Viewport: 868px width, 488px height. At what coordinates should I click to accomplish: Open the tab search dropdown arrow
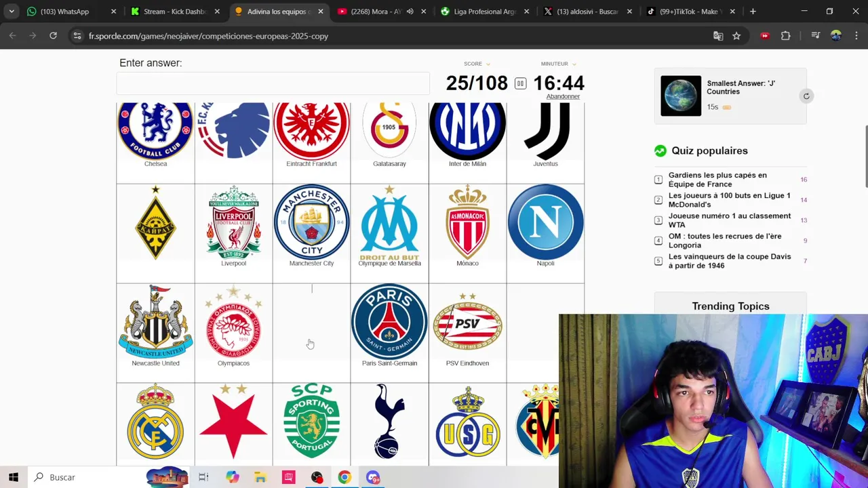(x=12, y=12)
